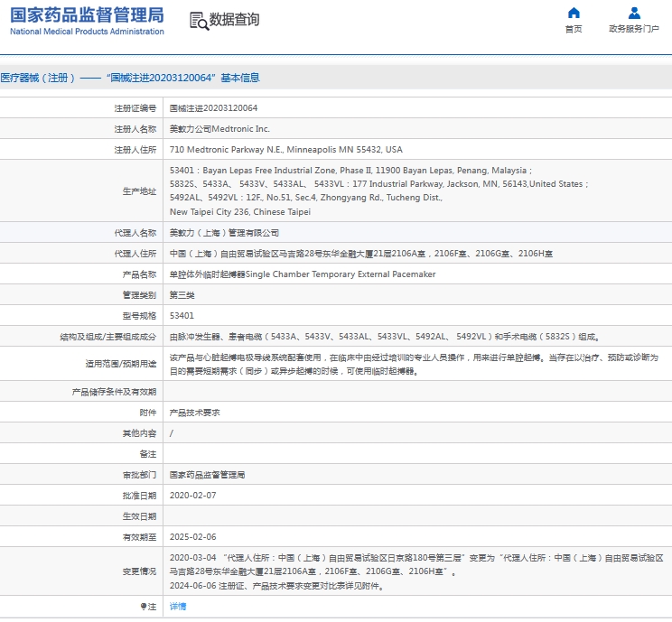The height and width of the screenshot is (622, 672).
Task: Select registration number 国械注进20203120064 value
Action: pyautogui.click(x=213, y=108)
